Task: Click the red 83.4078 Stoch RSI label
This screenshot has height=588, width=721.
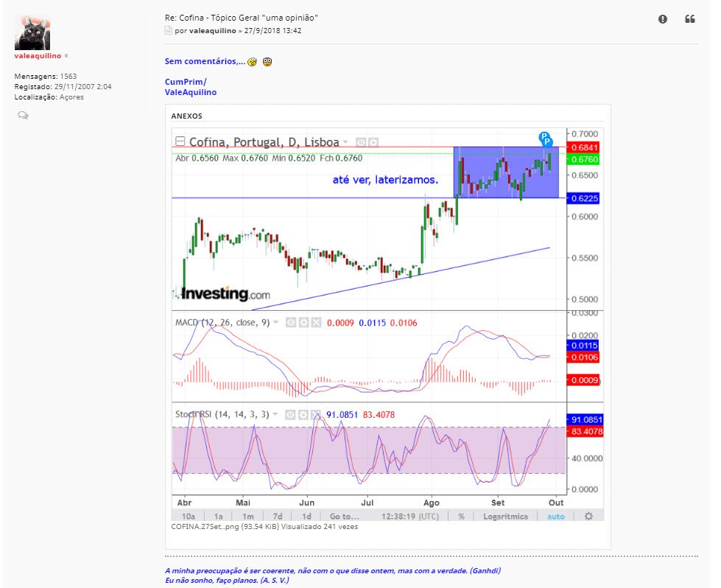Action: (x=585, y=431)
